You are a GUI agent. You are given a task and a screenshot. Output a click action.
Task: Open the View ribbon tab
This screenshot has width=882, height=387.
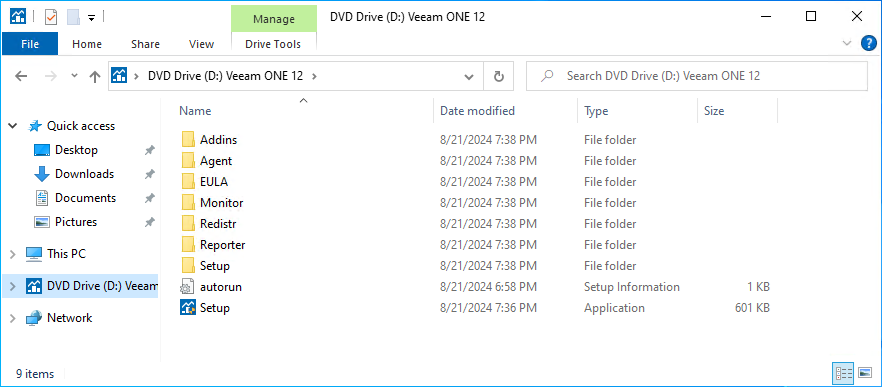[x=201, y=44]
